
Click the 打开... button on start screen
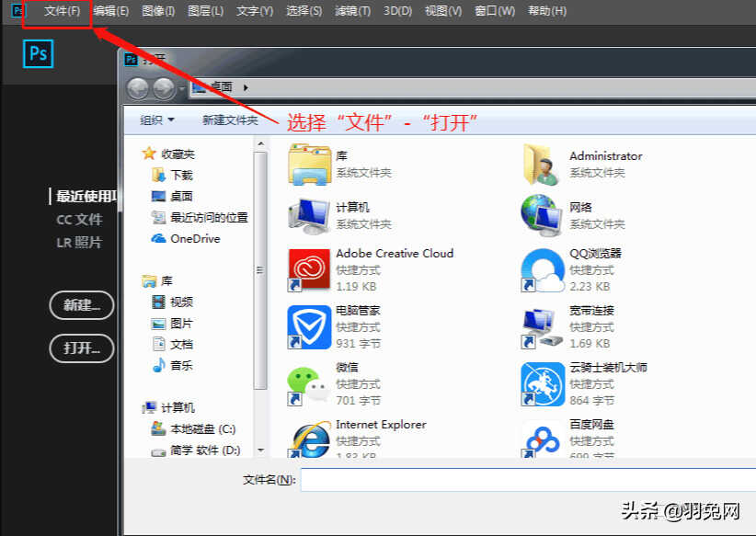[82, 348]
